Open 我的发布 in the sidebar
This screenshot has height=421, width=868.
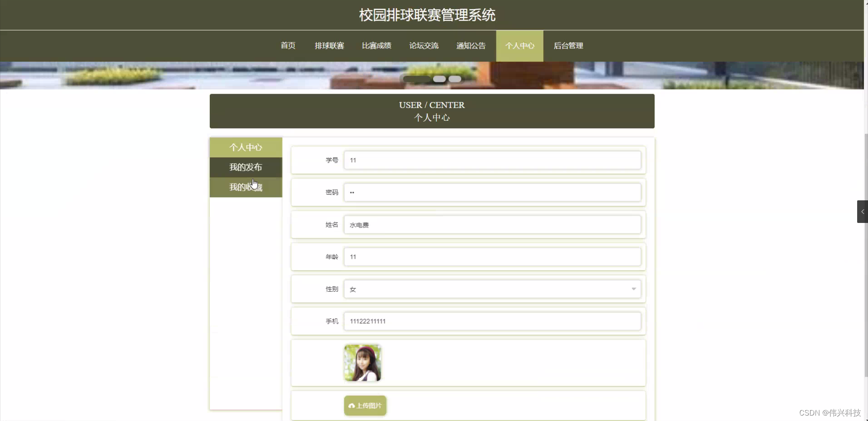point(245,167)
